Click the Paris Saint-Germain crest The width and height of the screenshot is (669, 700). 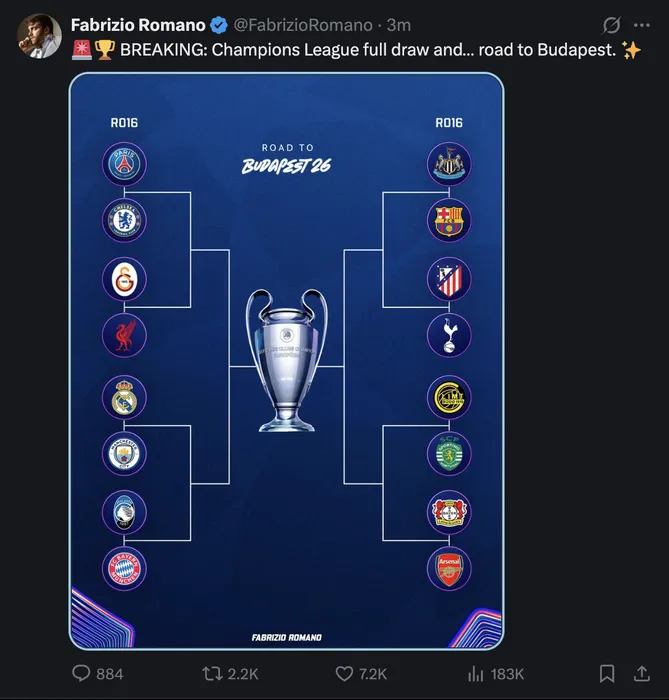124,164
